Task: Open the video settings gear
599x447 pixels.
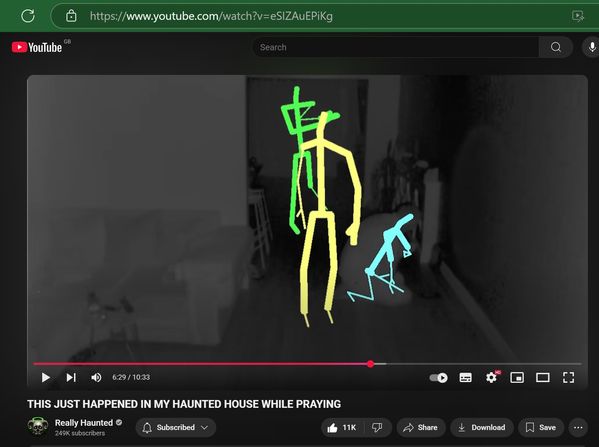Action: click(x=491, y=378)
